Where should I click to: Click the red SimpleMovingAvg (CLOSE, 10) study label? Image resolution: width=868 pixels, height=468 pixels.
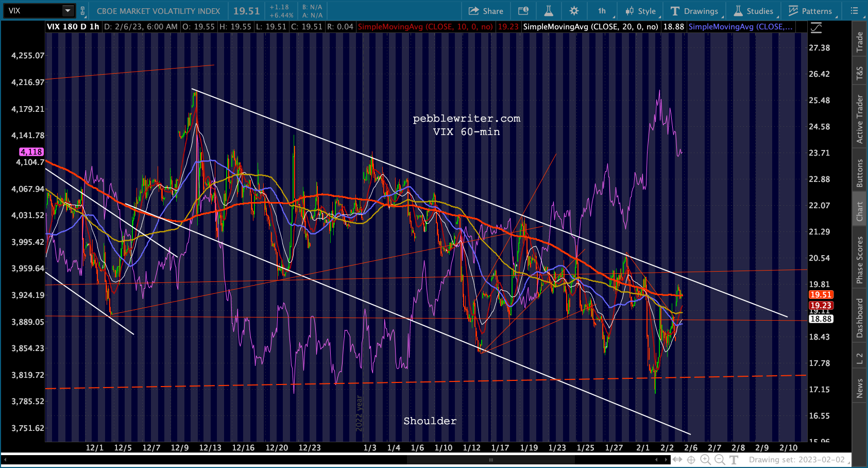[x=425, y=27]
